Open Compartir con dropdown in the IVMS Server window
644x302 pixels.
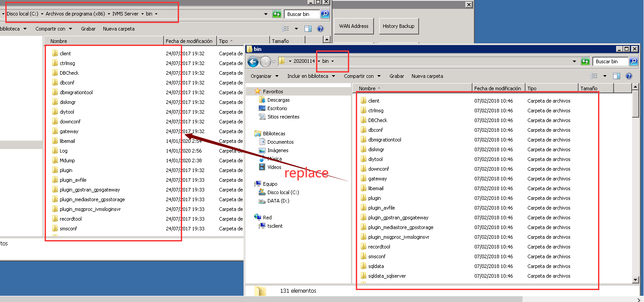pyautogui.click(x=53, y=29)
